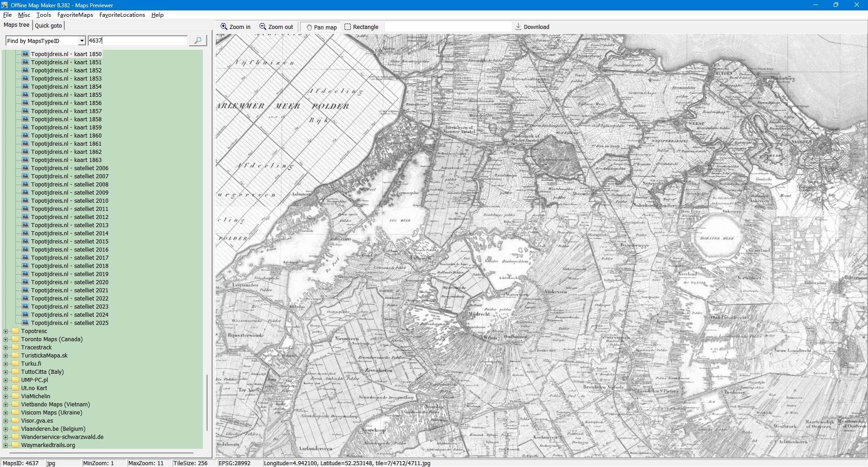This screenshot has width=868, height=467.
Task: Expand the Toronto Maps (Canada) node
Action: 6,339
